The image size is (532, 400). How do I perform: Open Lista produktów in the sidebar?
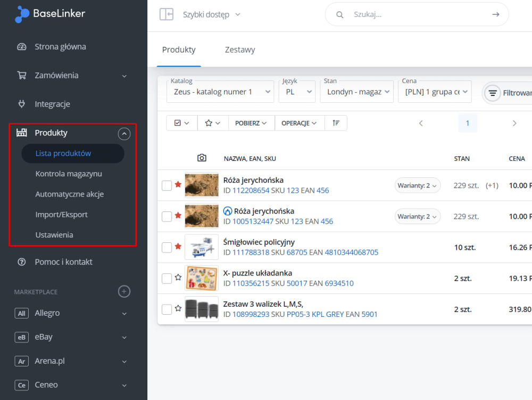tap(73, 153)
